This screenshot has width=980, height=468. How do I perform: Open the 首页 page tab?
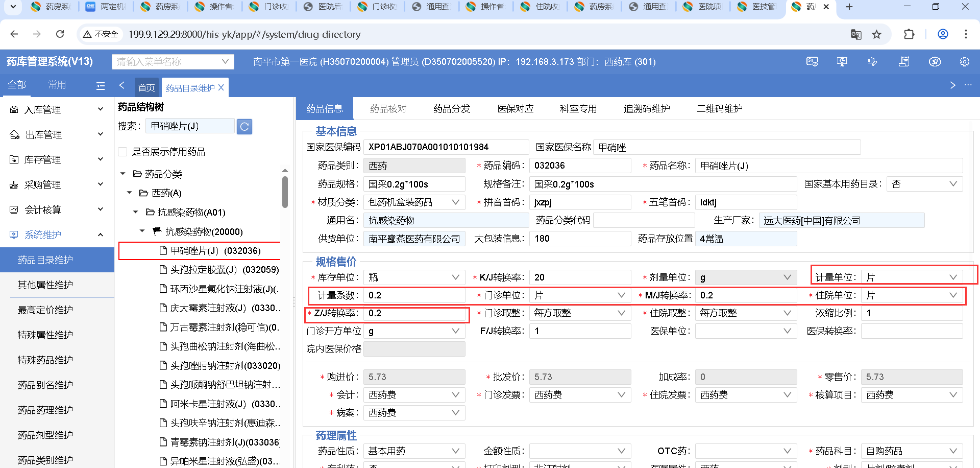(146, 88)
